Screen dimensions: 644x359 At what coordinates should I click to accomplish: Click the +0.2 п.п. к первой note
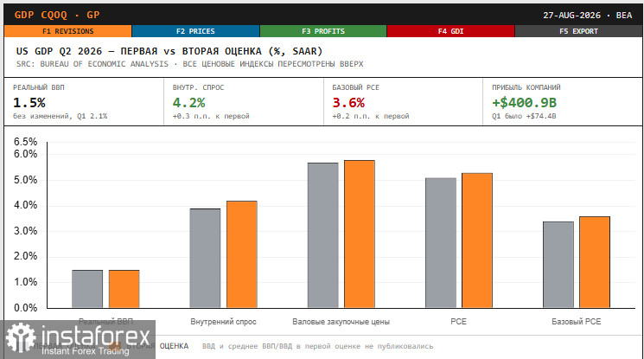[371, 116]
